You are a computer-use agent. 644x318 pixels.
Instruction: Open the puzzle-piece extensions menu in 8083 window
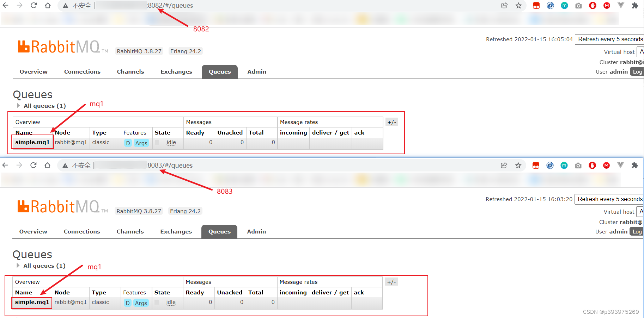(x=634, y=166)
